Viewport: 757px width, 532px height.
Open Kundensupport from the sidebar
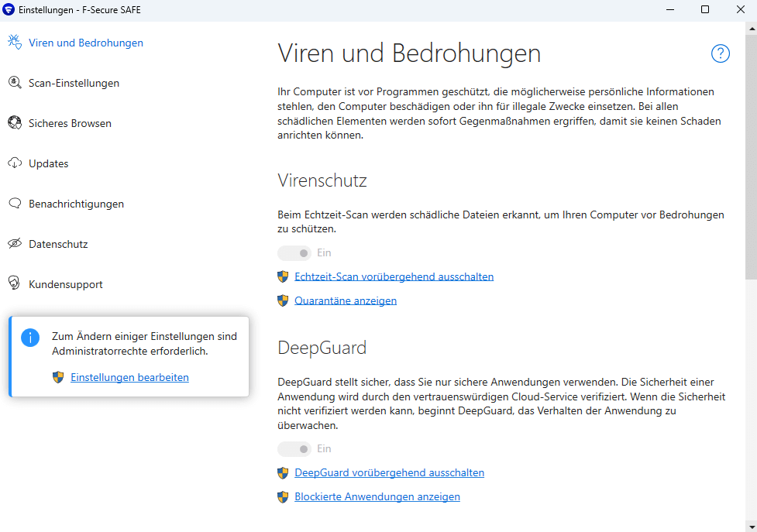coord(66,284)
